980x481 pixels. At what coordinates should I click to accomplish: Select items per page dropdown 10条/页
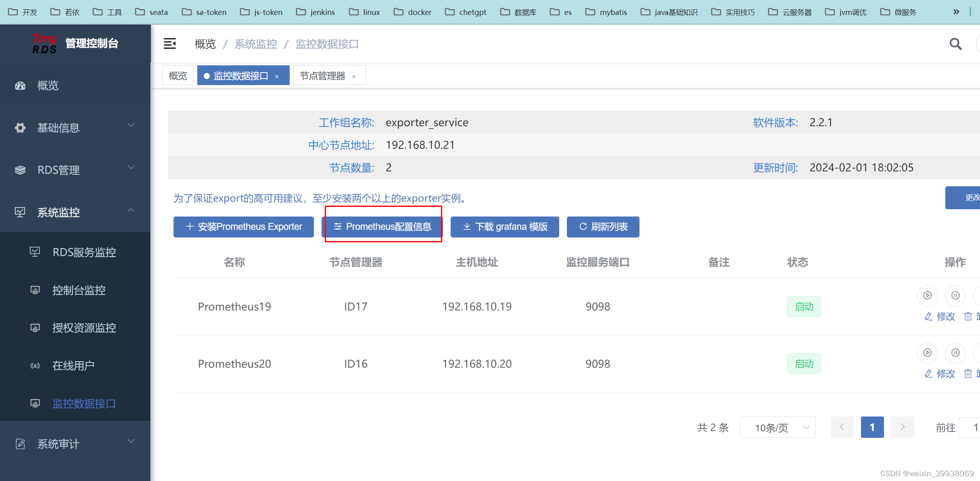780,427
